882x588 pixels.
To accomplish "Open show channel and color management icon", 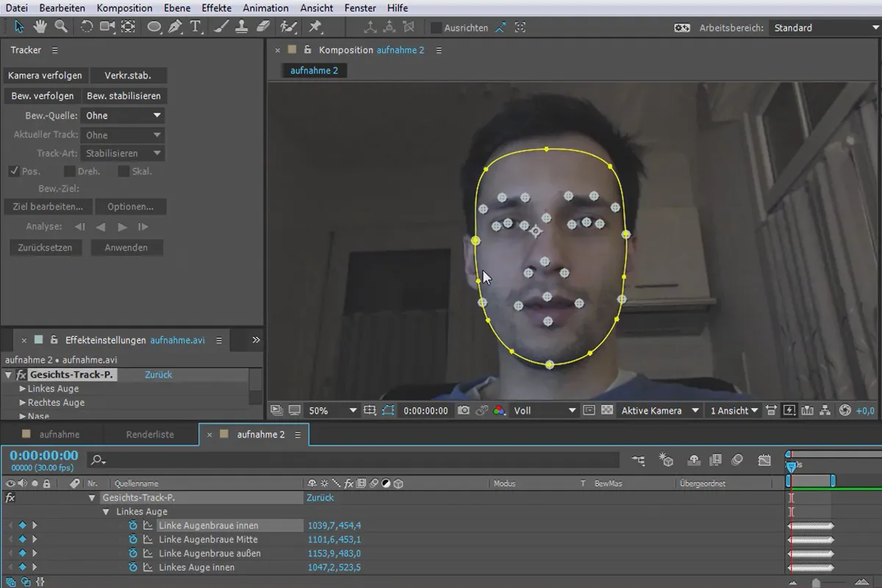I will coord(499,410).
